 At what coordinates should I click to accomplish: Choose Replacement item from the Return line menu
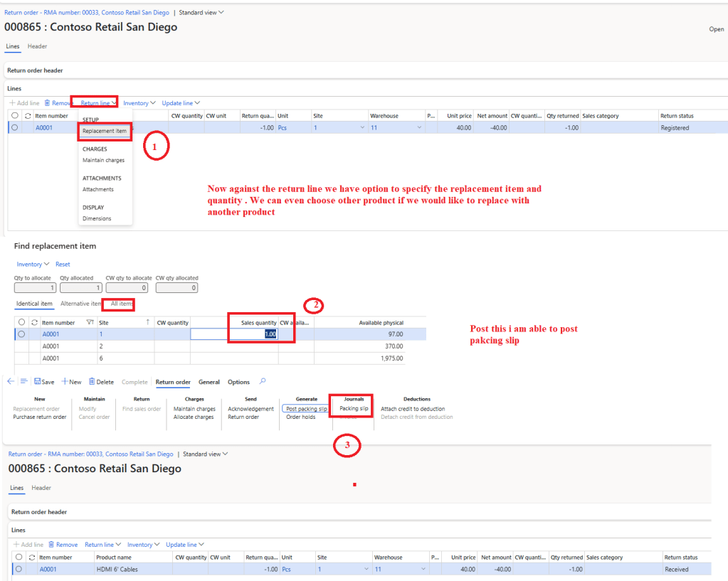tap(105, 131)
